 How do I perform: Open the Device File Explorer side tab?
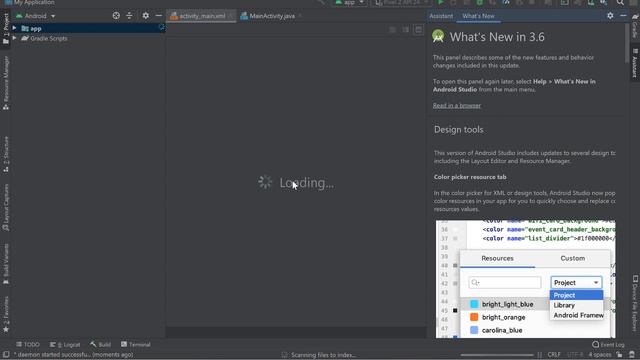[x=635, y=304]
